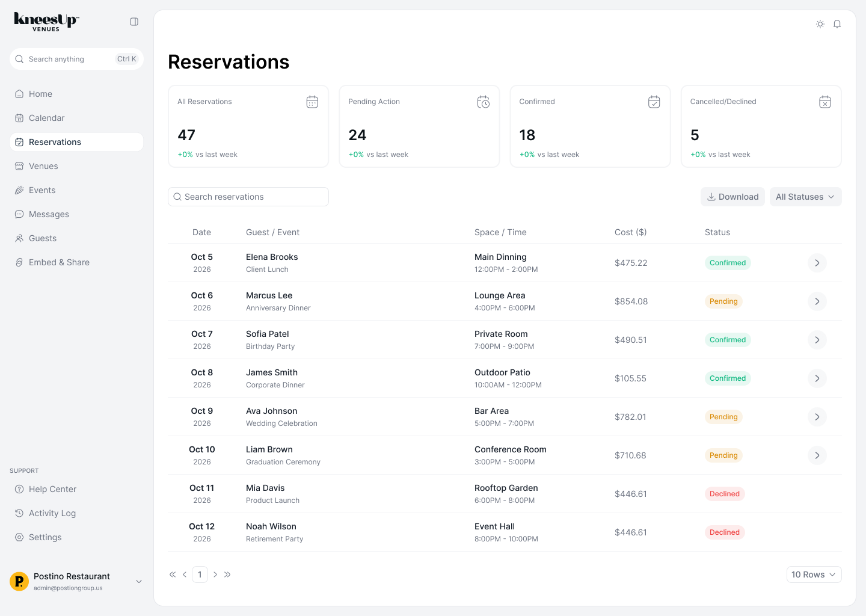Click the Pending Action clock-calendar icon

coord(484,102)
